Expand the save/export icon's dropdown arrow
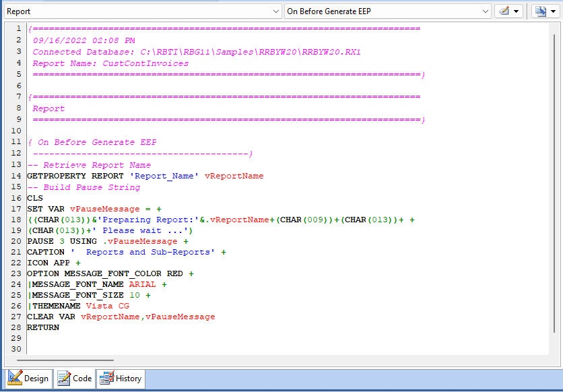 (x=553, y=11)
